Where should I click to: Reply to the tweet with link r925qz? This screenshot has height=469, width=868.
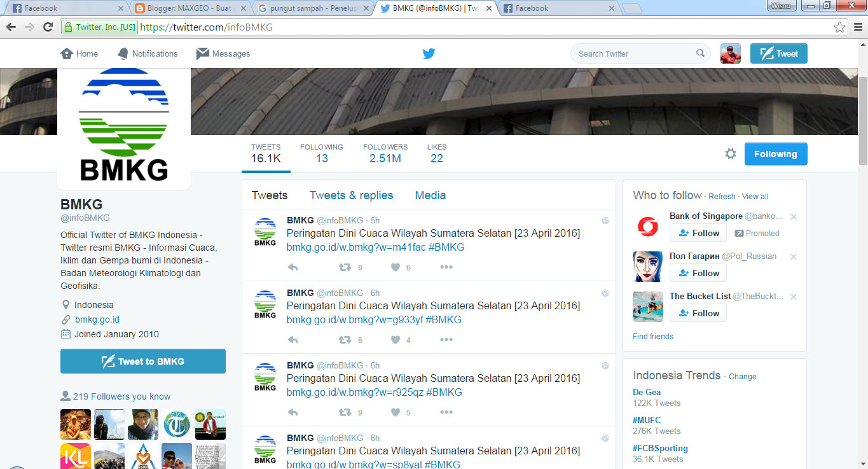coord(293,412)
